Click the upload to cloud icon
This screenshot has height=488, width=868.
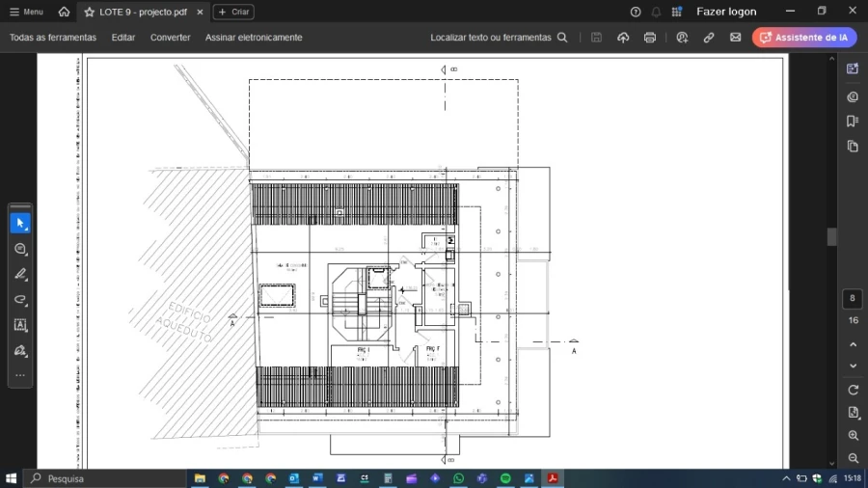click(623, 38)
